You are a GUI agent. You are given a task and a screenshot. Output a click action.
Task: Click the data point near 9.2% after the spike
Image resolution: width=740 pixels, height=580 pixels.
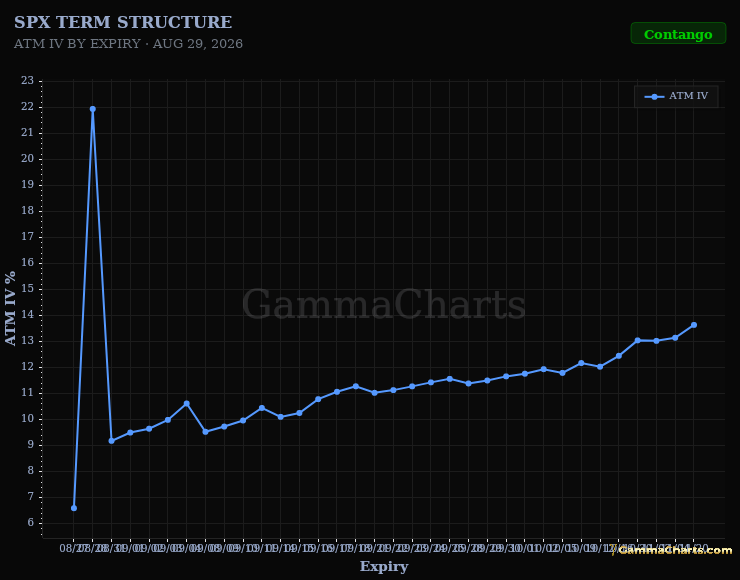[111, 441]
